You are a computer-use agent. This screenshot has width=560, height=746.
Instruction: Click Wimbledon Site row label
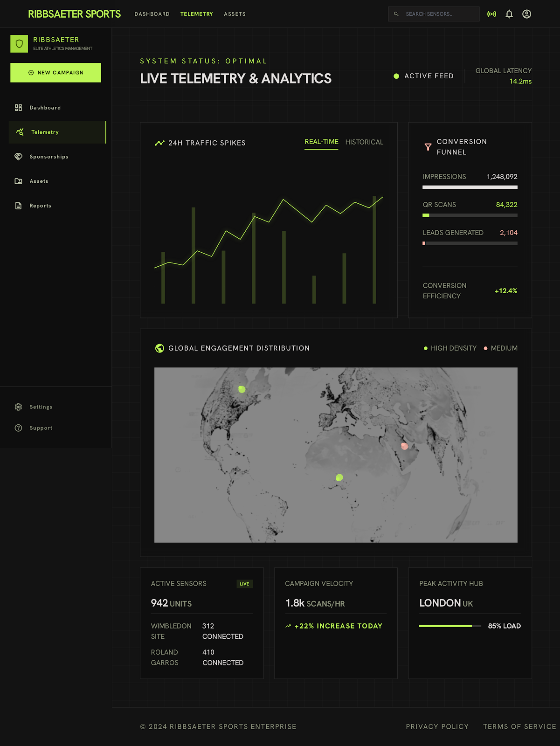pos(171,631)
